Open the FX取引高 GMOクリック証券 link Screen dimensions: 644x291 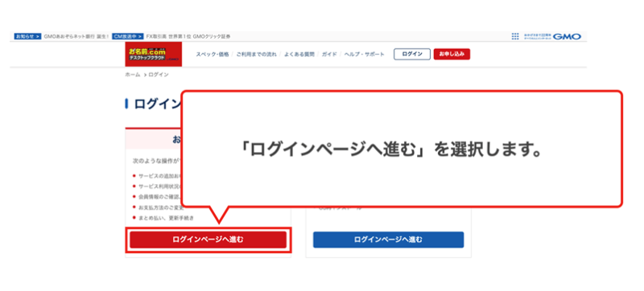188,36
